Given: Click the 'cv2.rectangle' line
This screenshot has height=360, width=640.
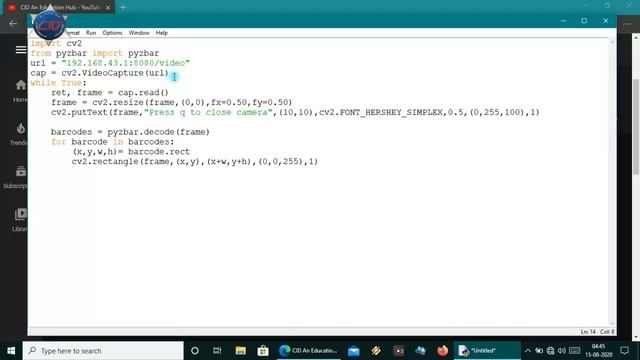Looking at the screenshot, I should click(195, 161).
